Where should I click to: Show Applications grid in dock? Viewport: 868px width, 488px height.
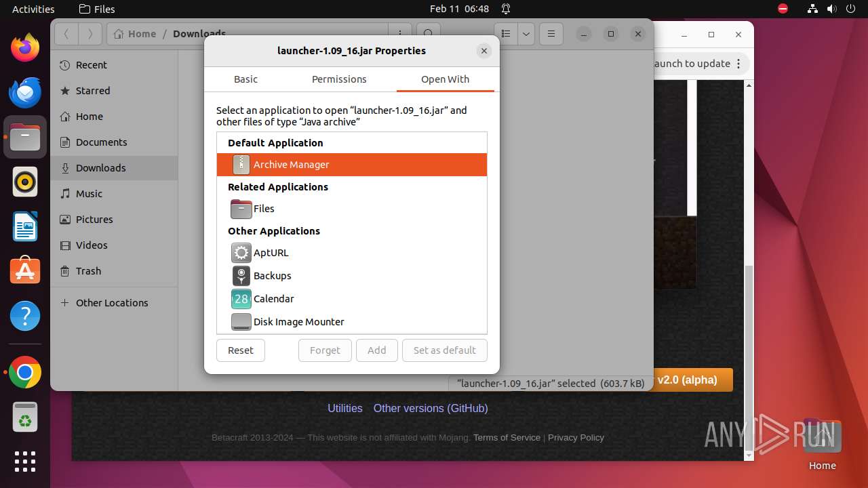click(x=25, y=462)
